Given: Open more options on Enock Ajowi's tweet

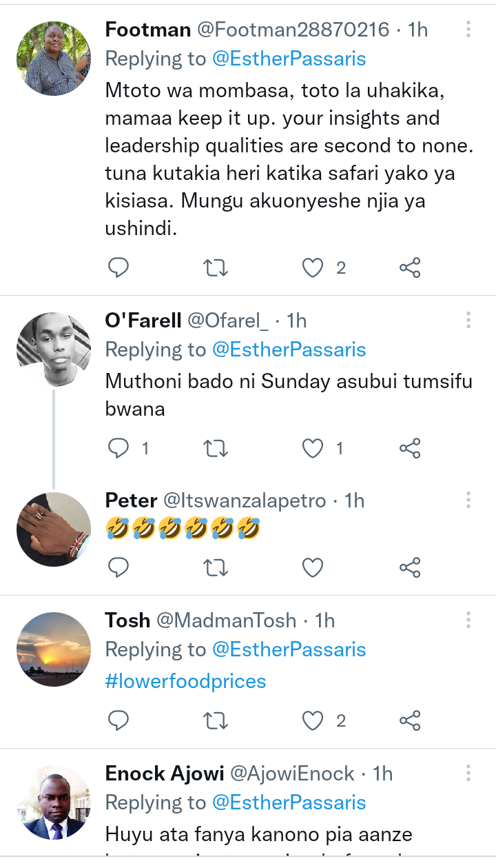Looking at the screenshot, I should pyautogui.click(x=468, y=773).
